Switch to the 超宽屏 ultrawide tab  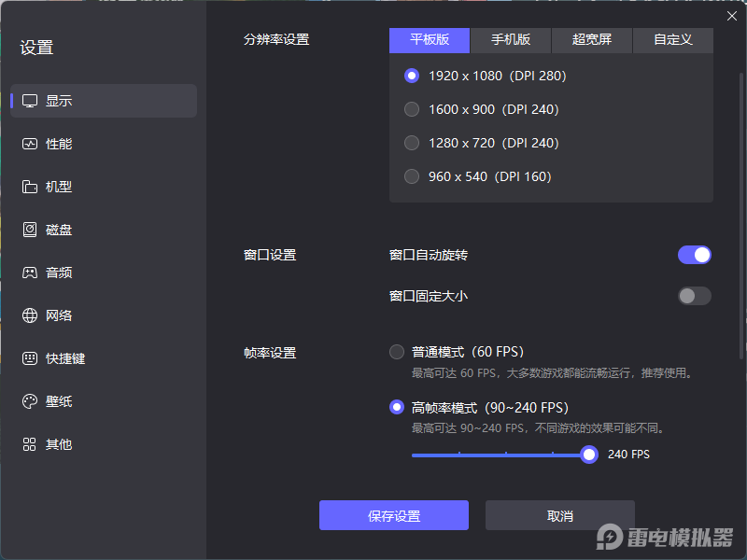point(591,40)
